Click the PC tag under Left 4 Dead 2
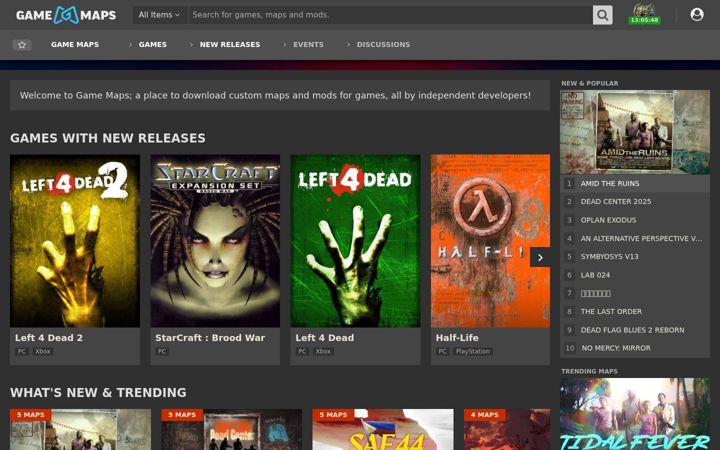The image size is (720, 450). 22,351
